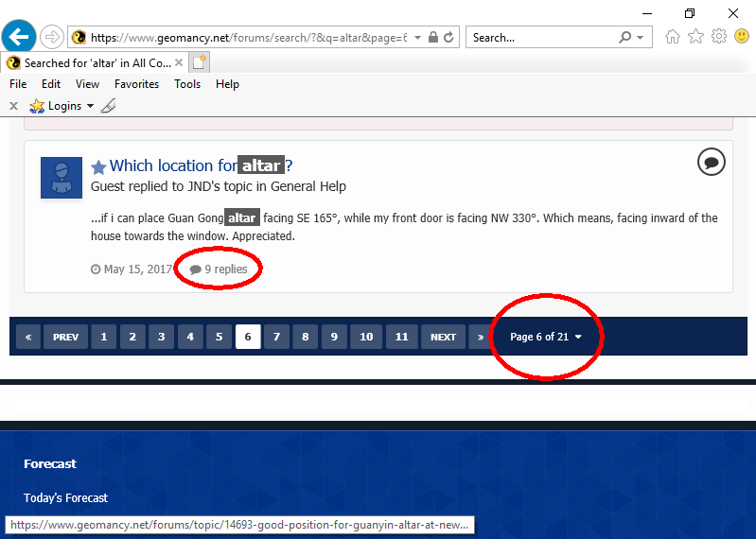
Task: Click the NEXT pagination button
Action: click(443, 337)
